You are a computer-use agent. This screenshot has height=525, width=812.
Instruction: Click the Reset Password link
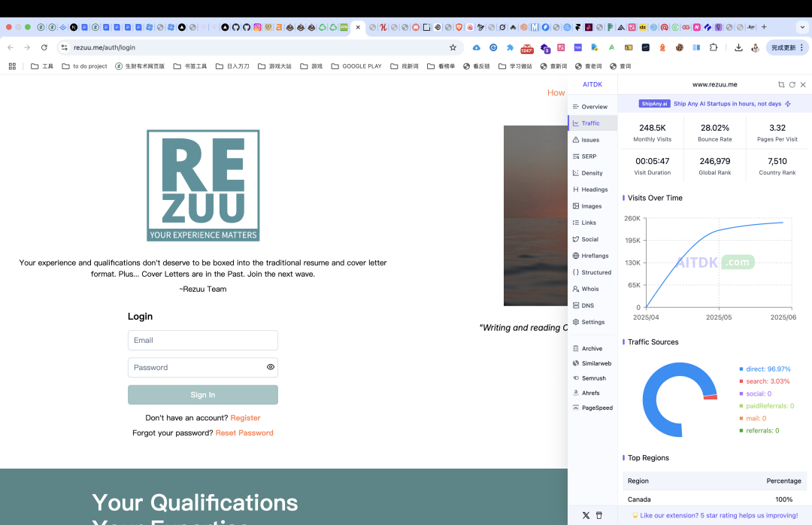click(x=244, y=433)
